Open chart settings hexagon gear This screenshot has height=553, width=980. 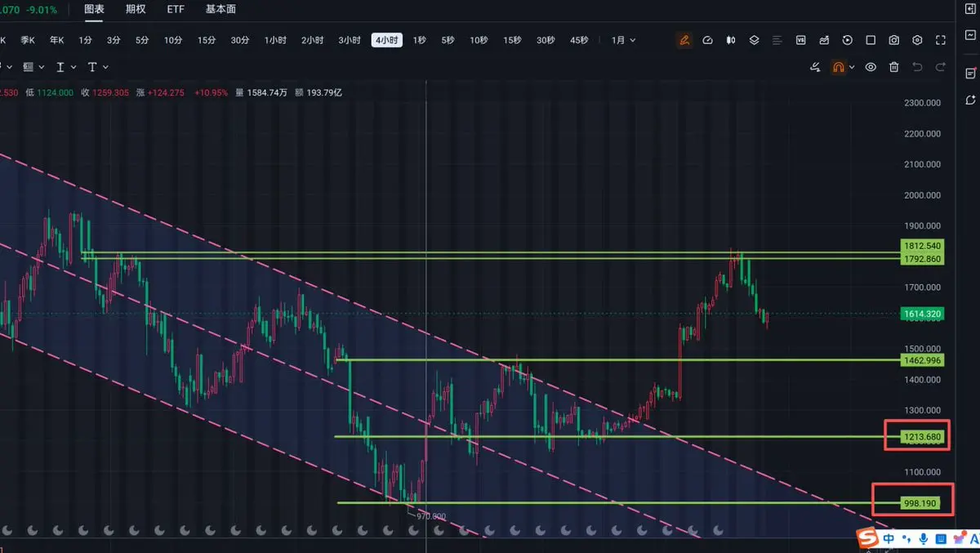pos(917,40)
